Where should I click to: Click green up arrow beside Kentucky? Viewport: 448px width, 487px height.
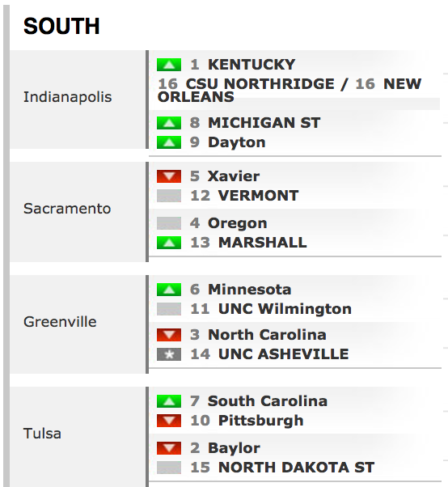coord(169,65)
